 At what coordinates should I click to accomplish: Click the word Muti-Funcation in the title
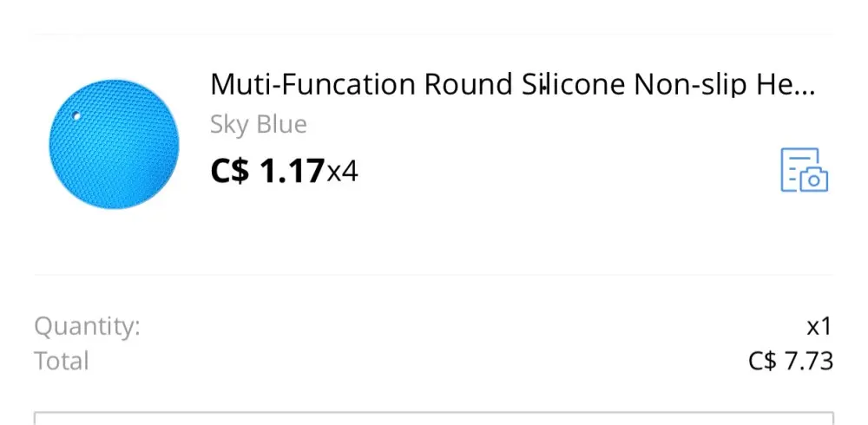click(x=313, y=85)
